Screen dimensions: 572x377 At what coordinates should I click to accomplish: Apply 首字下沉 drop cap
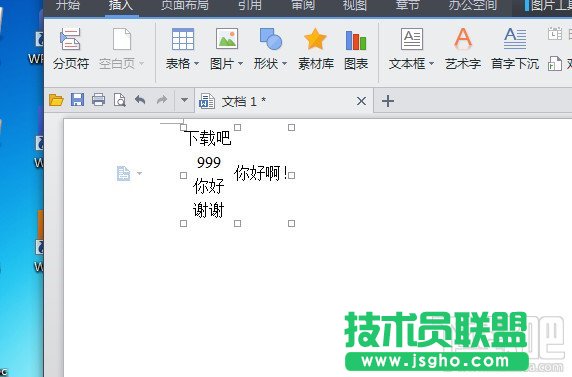click(x=515, y=49)
